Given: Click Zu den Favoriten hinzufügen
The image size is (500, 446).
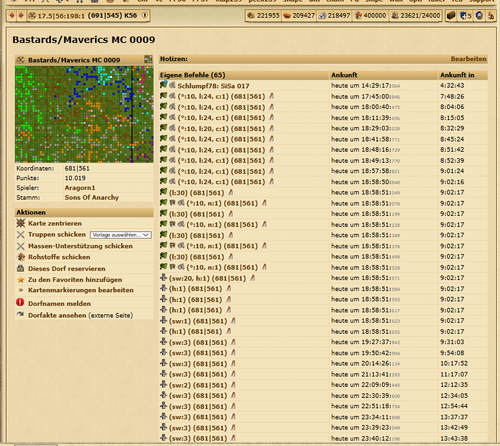Looking at the screenshot, I should [75, 280].
